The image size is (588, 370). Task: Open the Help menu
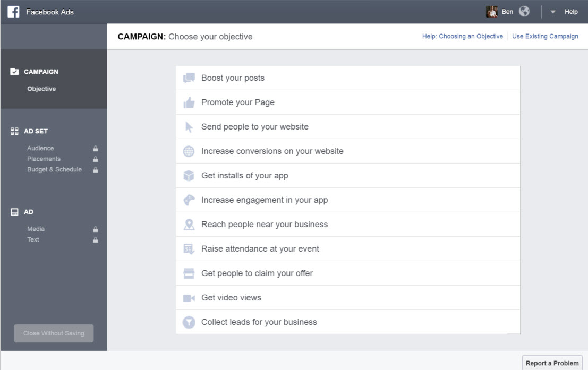[x=571, y=12]
